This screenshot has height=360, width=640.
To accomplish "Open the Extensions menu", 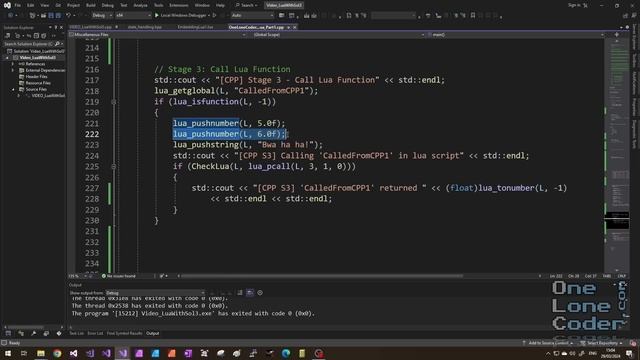I will (x=179, y=5).
